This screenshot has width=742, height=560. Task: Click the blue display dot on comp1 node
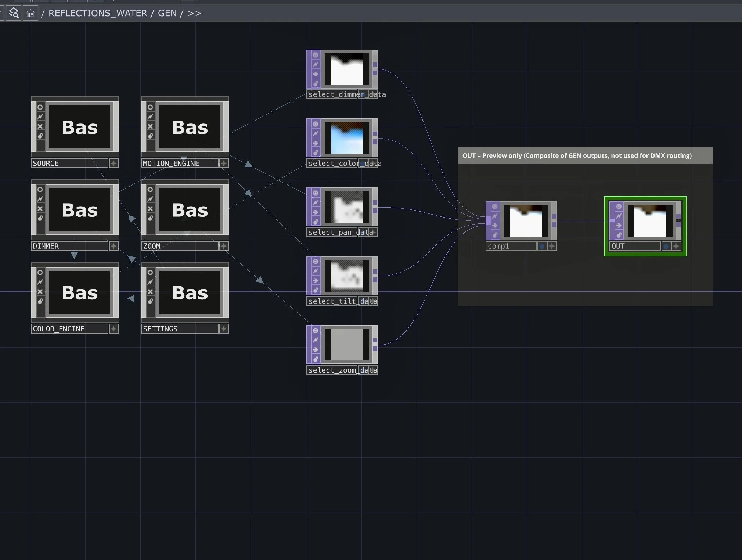tap(542, 246)
